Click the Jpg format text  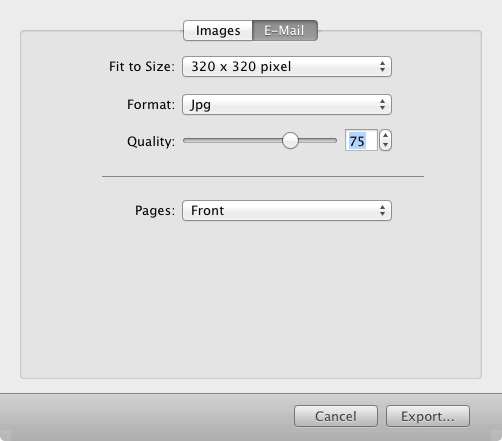pyautogui.click(x=200, y=105)
